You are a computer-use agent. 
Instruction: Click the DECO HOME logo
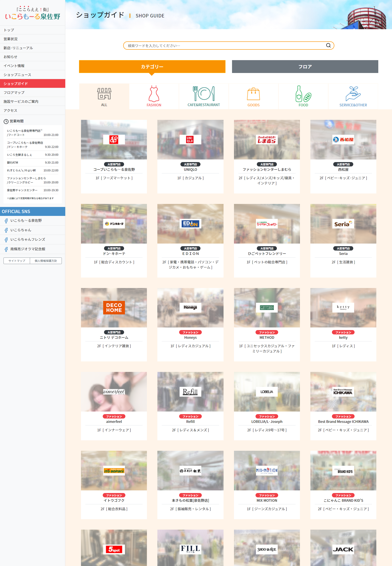click(114, 307)
